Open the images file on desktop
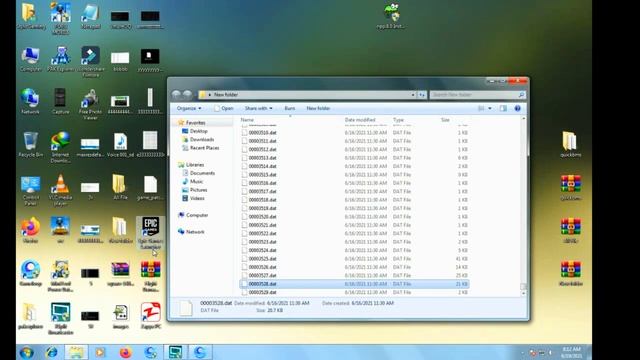The height and width of the screenshot is (360, 640). (x=120, y=316)
